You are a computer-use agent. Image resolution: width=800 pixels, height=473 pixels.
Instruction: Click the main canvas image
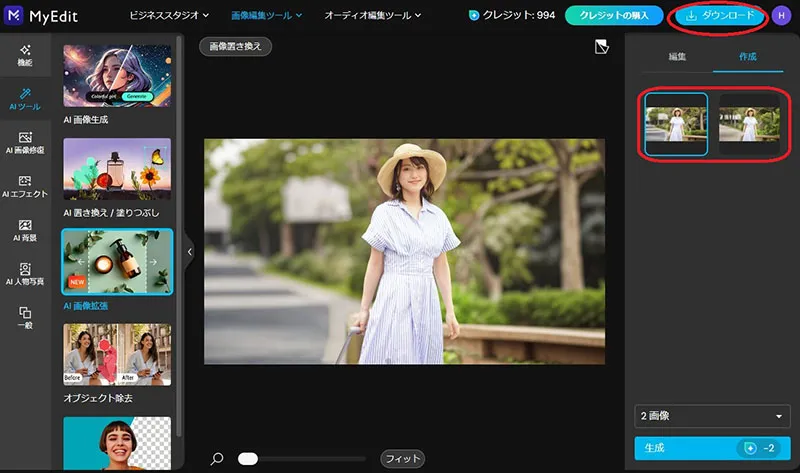[405, 252]
